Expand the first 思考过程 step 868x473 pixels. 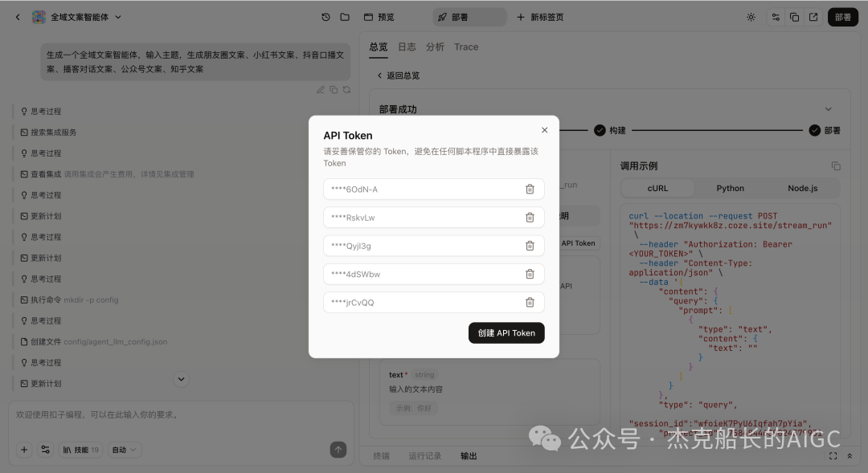coord(41,111)
